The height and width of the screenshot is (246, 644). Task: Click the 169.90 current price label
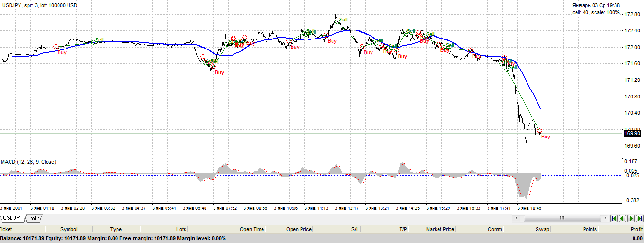[632, 134]
